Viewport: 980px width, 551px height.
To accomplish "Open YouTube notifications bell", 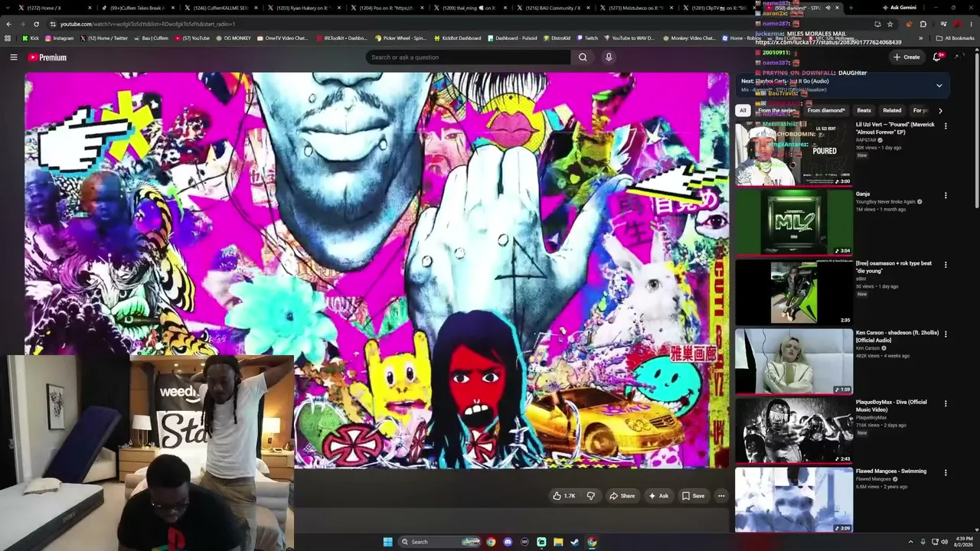I will [937, 57].
